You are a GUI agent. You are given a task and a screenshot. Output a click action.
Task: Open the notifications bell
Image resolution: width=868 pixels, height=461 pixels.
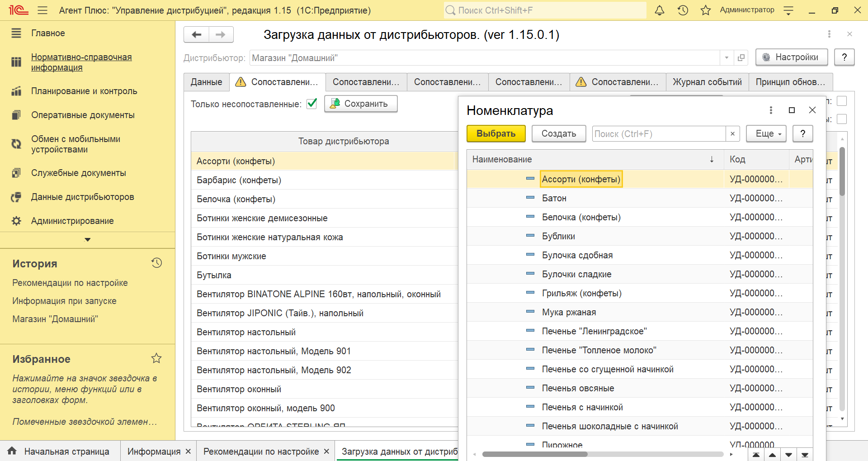(660, 10)
